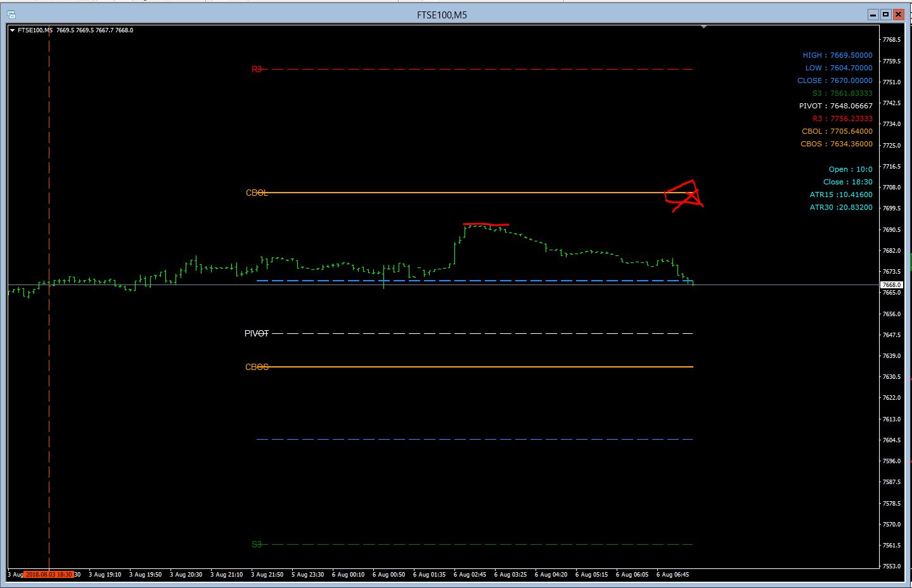Select the PIVOT : 7648.06667 info label
The height and width of the screenshot is (588, 912).
835,106
